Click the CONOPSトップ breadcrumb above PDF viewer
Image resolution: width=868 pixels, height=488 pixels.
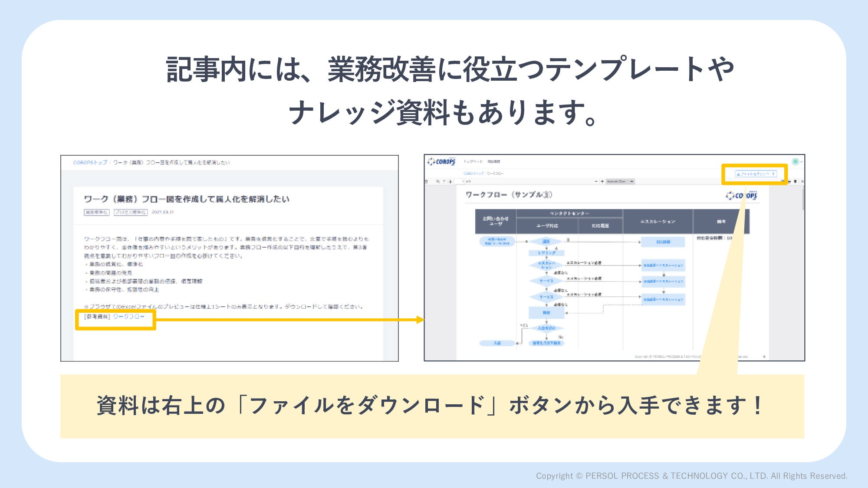coord(473,174)
